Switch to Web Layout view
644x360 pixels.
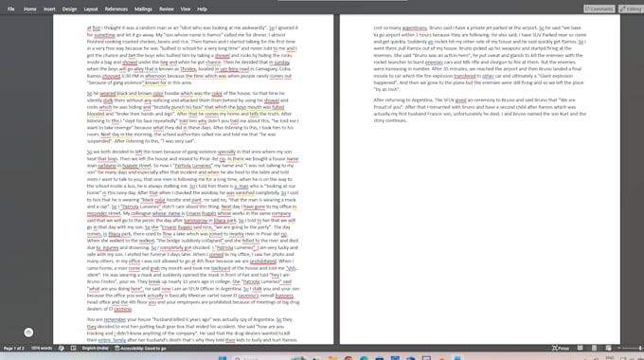(x=608, y=349)
